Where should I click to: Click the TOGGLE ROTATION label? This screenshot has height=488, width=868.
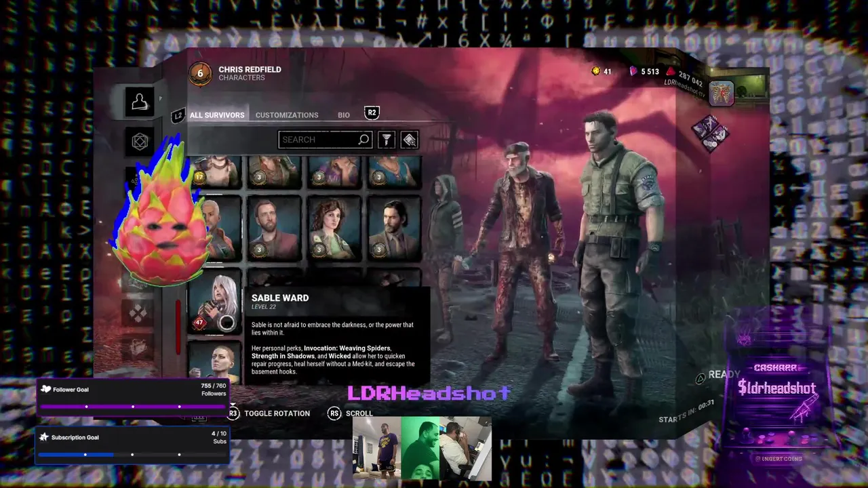(277, 413)
